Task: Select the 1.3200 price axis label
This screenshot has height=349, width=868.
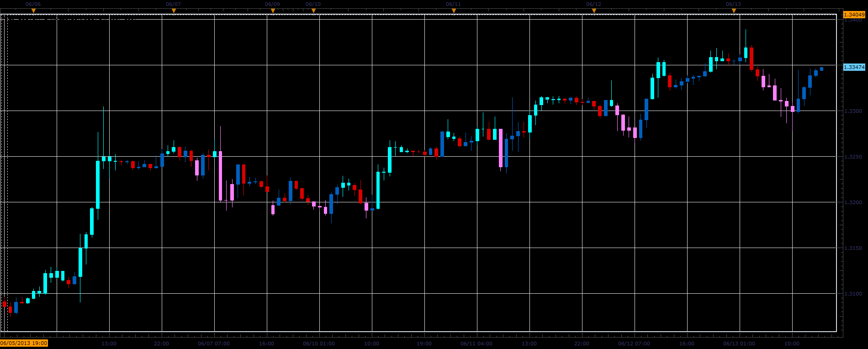Action: 853,202
